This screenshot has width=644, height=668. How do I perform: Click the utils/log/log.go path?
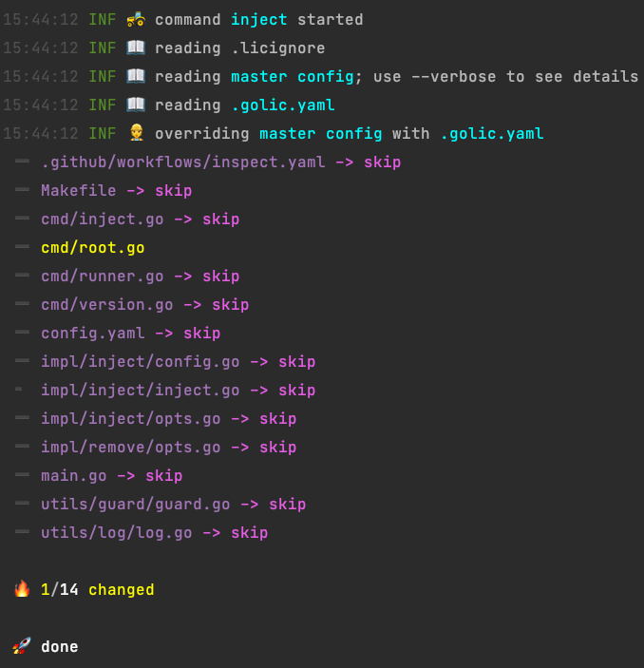(x=116, y=533)
